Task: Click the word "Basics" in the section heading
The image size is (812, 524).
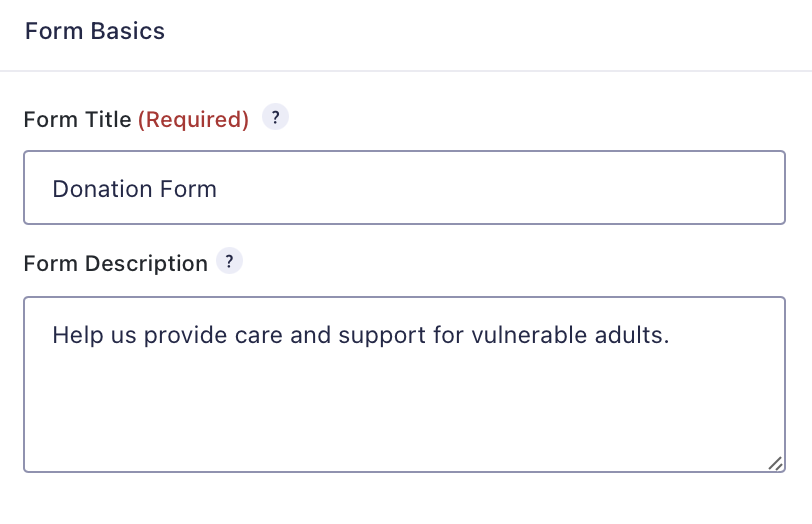Action: pos(128,31)
